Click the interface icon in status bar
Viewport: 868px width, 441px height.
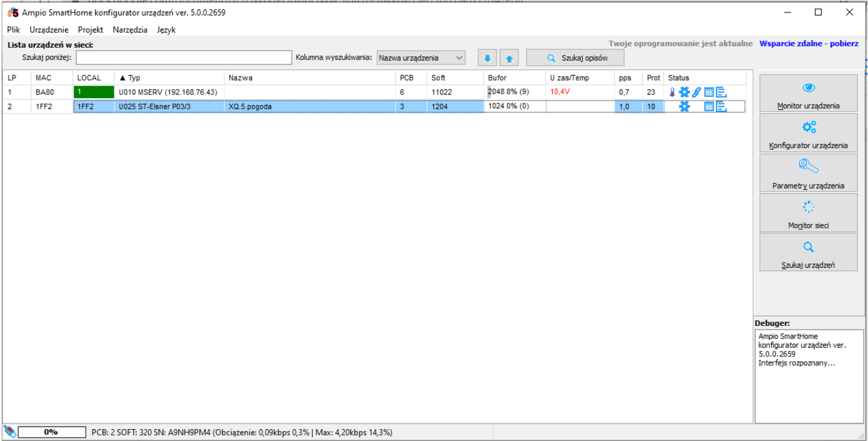[x=9, y=432]
